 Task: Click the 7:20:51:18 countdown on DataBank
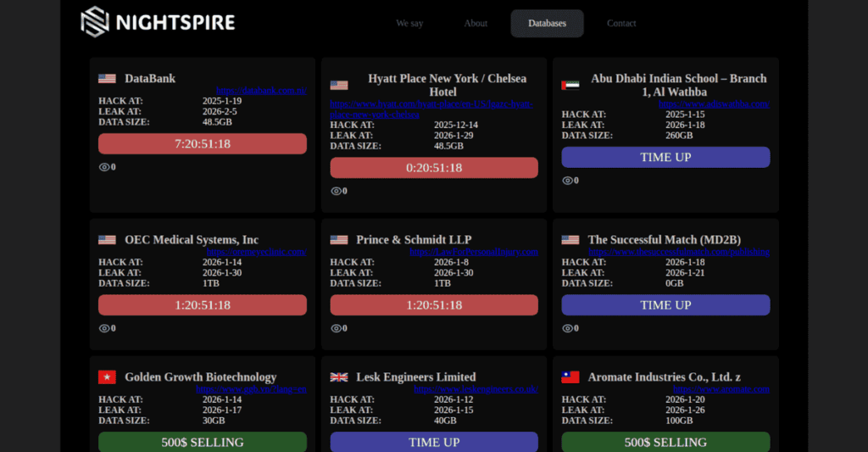tap(203, 144)
